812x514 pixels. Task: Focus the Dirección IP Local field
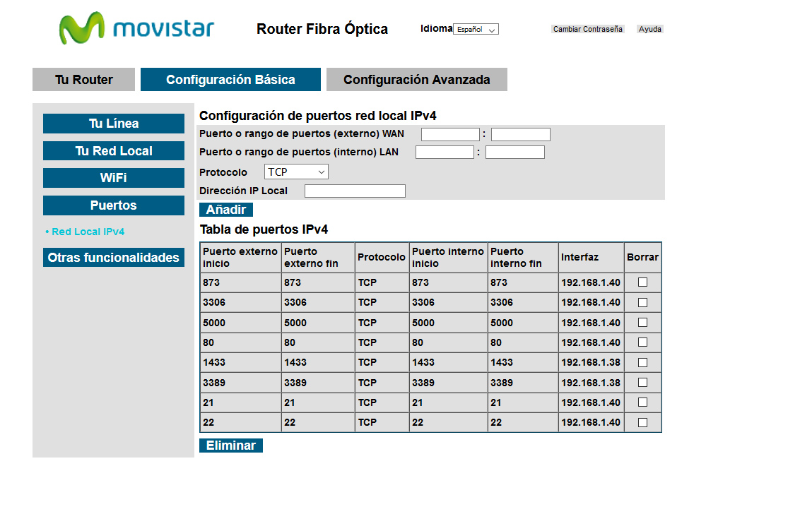[x=355, y=191]
